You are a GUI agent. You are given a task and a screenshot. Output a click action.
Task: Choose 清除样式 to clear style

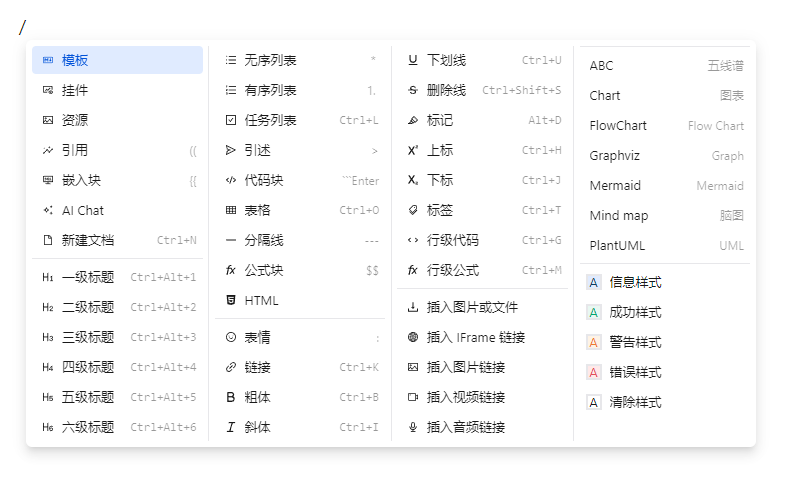[635, 402]
